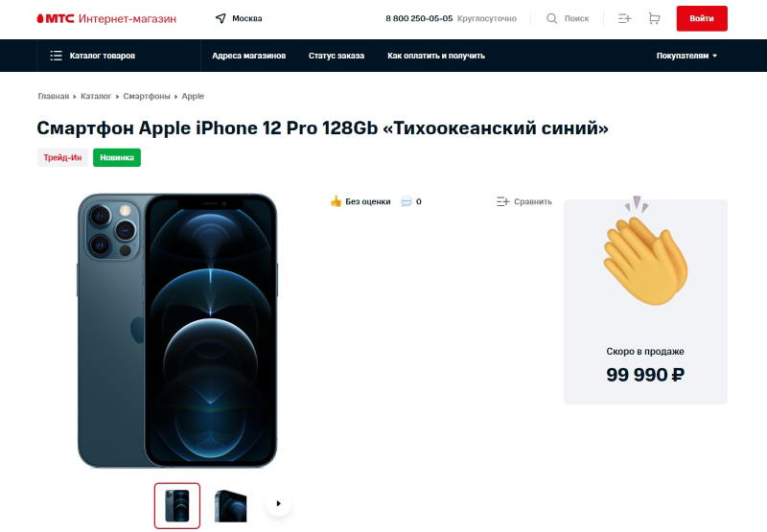Click hamburger icon of Каталог товаров
Viewport: 767px width, 532px height.
click(56, 56)
